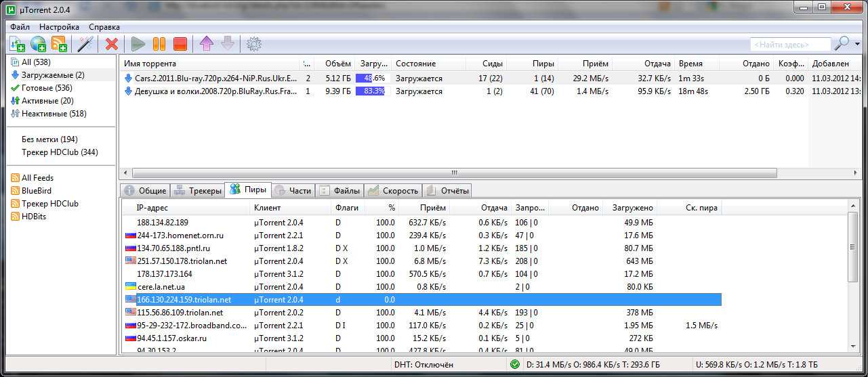Viewport: 868px width, 377px height.
Task: Sort peers by Флаги column header
Action: point(348,208)
